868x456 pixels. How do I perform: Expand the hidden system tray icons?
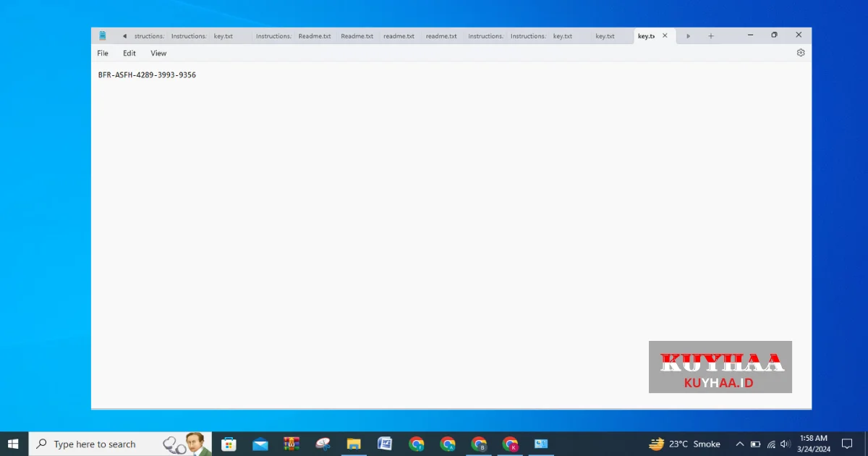click(739, 444)
